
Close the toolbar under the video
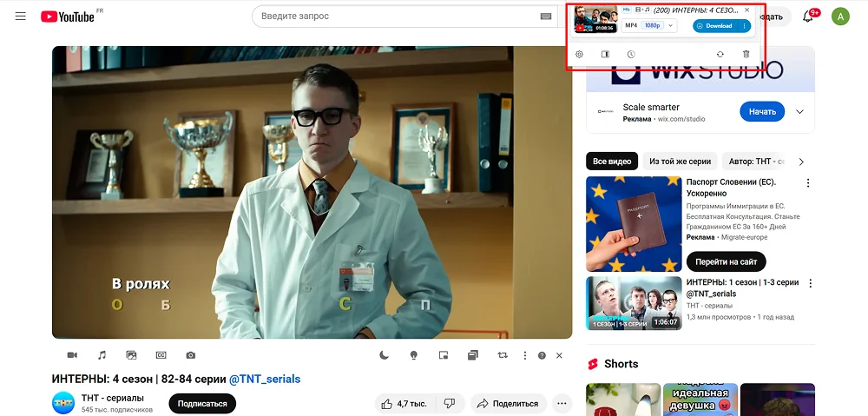pos(559,355)
